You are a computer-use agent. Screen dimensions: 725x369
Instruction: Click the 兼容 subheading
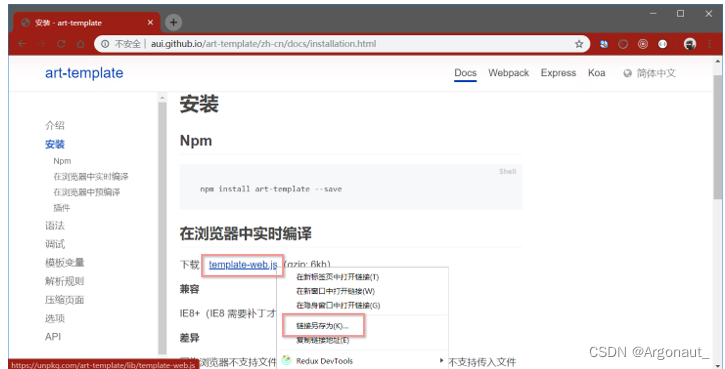[x=189, y=289]
